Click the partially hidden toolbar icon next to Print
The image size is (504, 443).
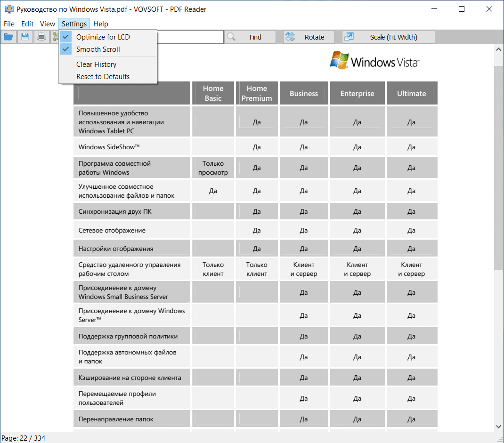pyautogui.click(x=56, y=37)
